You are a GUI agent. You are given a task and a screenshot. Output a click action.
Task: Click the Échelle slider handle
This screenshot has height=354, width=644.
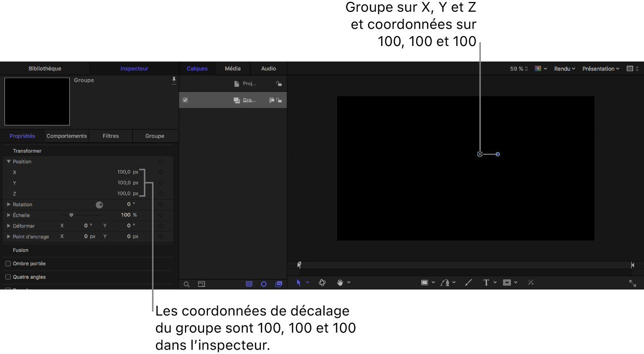(x=71, y=215)
